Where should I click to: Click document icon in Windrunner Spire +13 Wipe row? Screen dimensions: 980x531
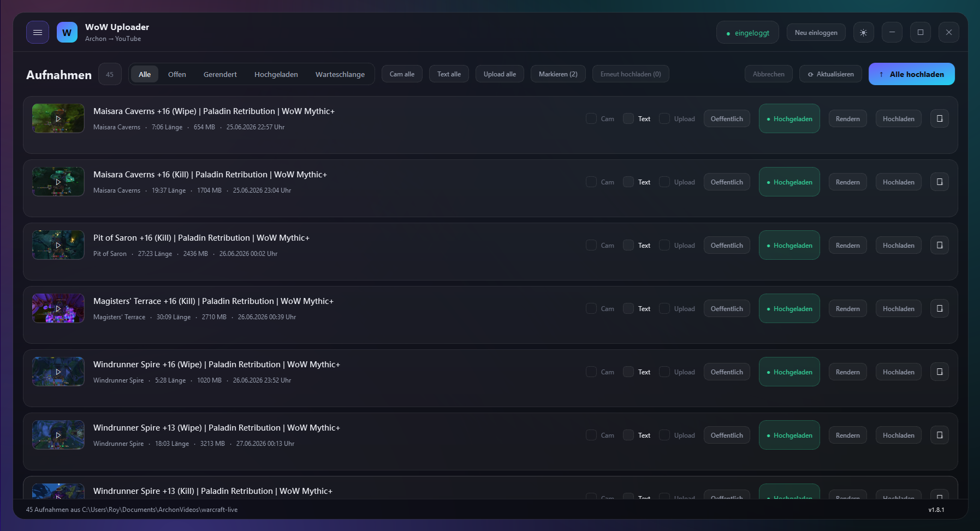(x=940, y=435)
